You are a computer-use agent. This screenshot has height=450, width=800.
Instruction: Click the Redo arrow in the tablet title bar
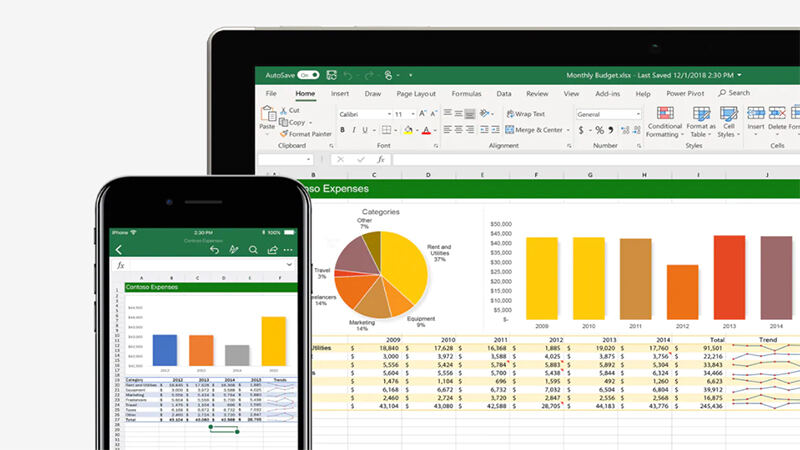[369, 76]
